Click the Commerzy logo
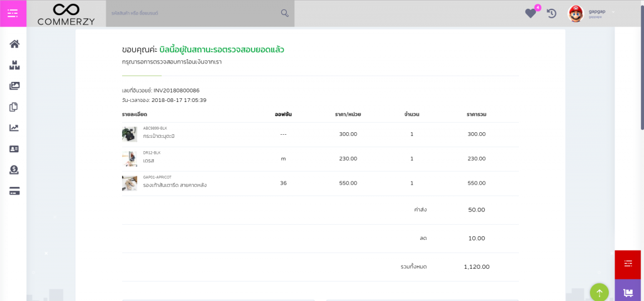Viewport: 644px width, 301px height. [x=66, y=14]
